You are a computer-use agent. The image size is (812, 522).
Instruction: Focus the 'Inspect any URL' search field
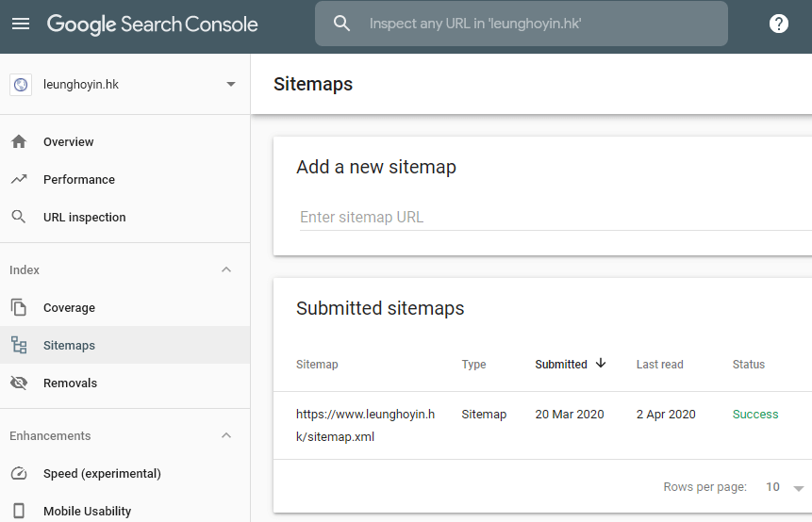click(521, 24)
